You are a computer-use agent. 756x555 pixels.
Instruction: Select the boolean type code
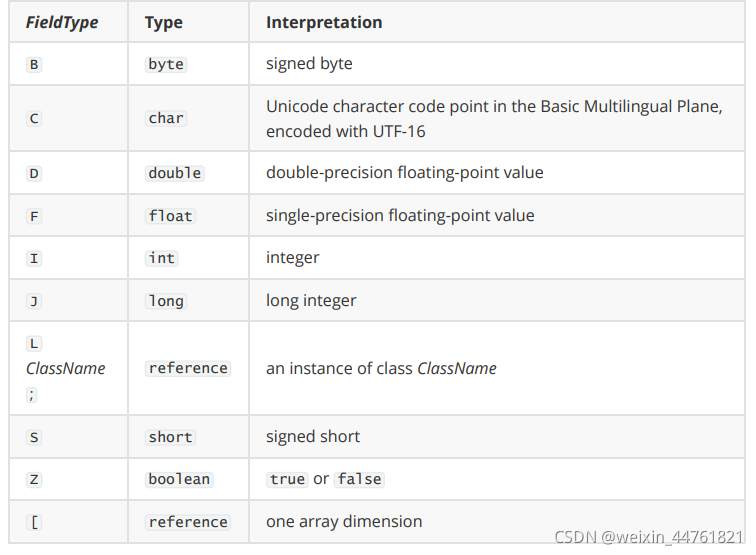179,479
